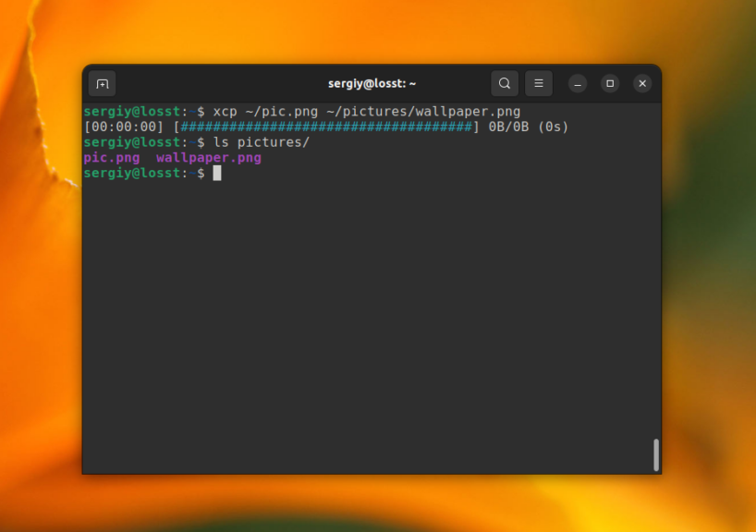Click pic.png in the ls output

pos(111,158)
